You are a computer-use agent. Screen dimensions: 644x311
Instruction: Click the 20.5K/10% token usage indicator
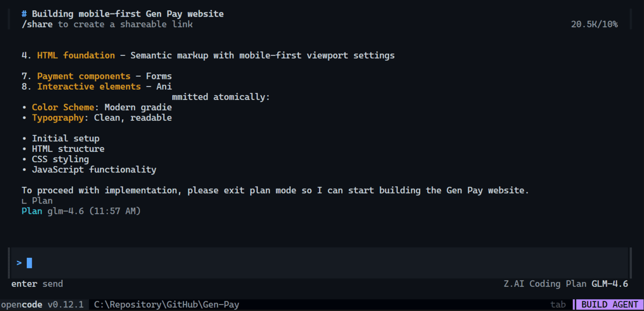click(x=595, y=24)
